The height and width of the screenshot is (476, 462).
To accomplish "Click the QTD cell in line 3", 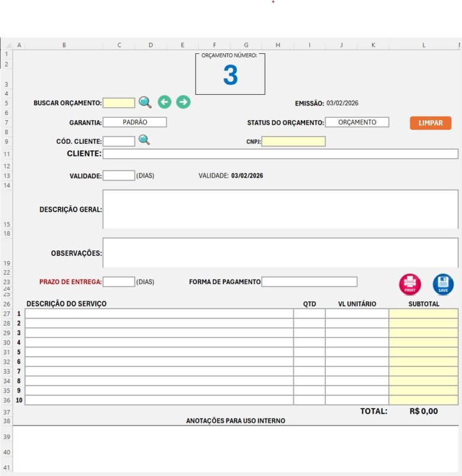I will [x=309, y=333].
